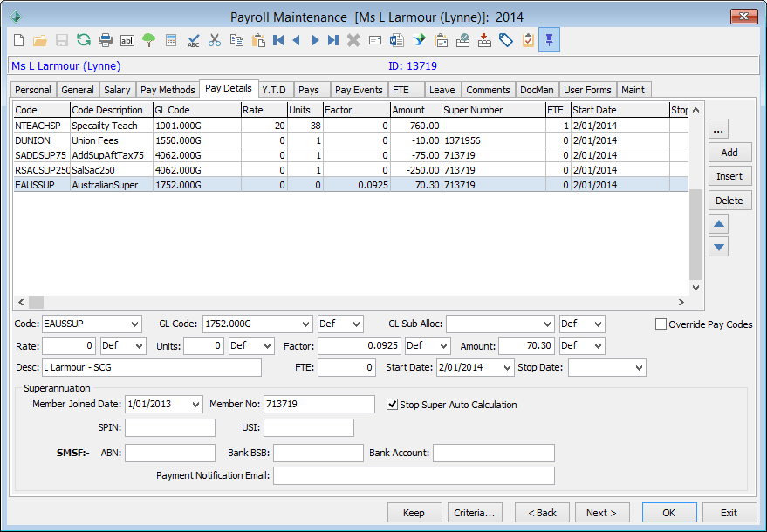
Task: Open the Def dropdown beside Rate
Action: (140, 346)
